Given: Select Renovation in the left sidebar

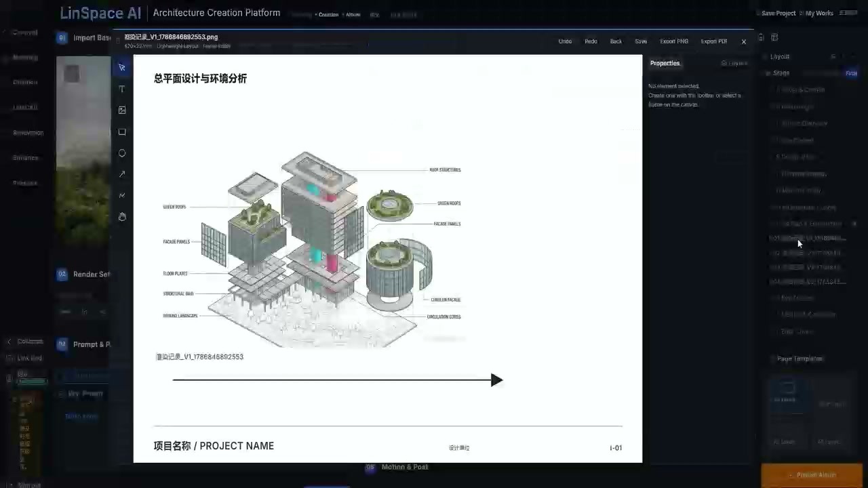Looking at the screenshot, I should coord(28,133).
